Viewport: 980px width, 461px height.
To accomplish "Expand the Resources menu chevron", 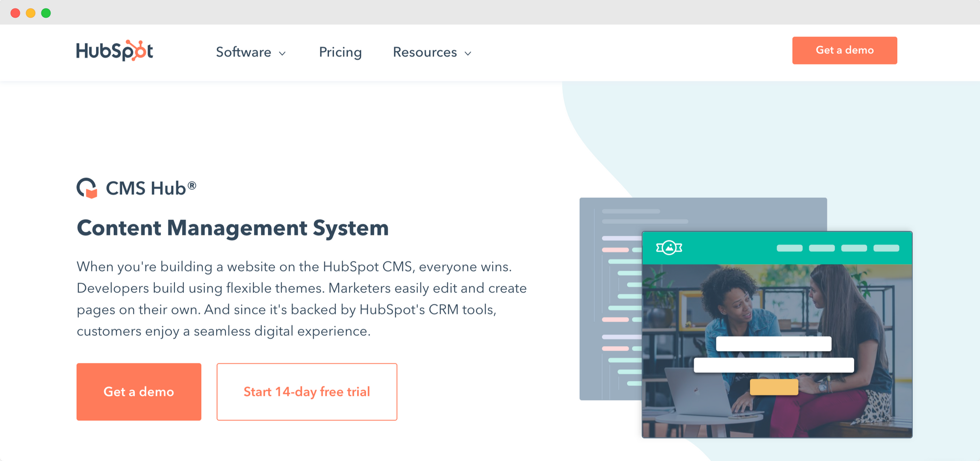I will click(x=468, y=53).
